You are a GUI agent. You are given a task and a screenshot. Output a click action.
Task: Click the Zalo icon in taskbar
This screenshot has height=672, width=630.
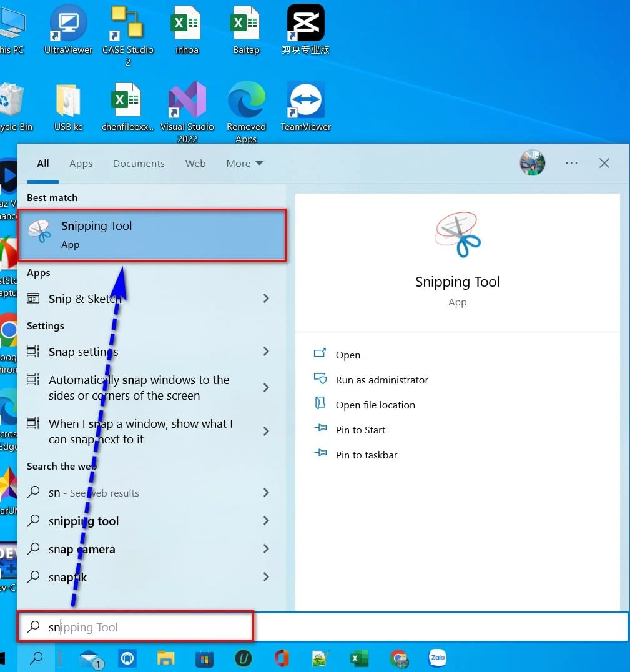(437, 658)
